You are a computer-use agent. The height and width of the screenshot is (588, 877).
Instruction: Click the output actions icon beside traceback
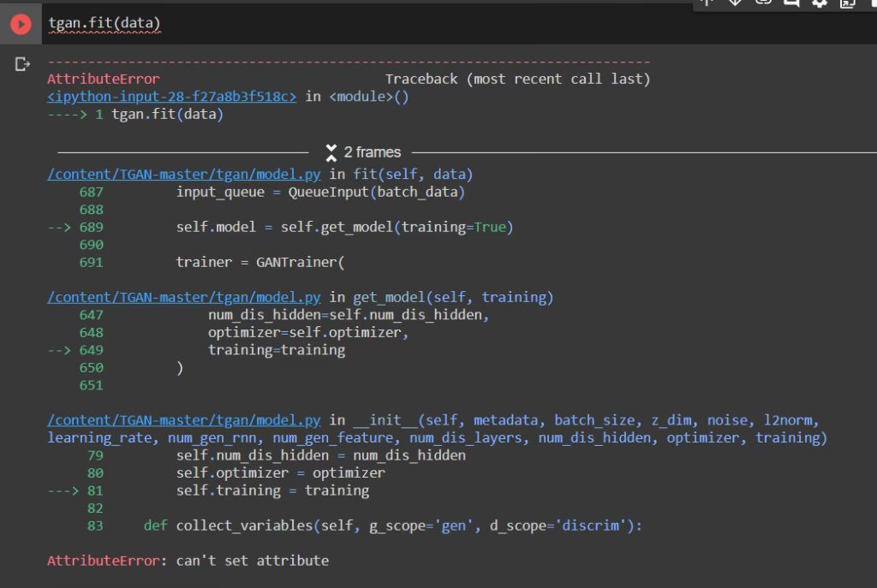point(22,65)
